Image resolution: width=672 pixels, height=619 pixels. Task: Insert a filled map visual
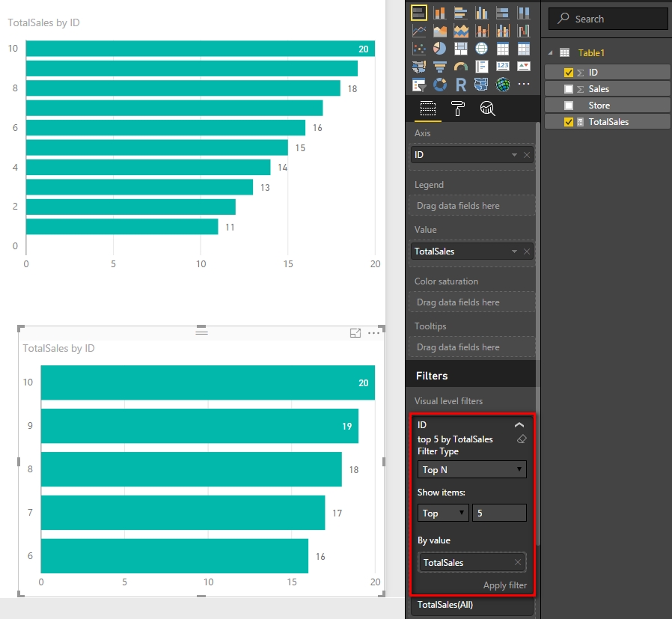click(x=419, y=67)
